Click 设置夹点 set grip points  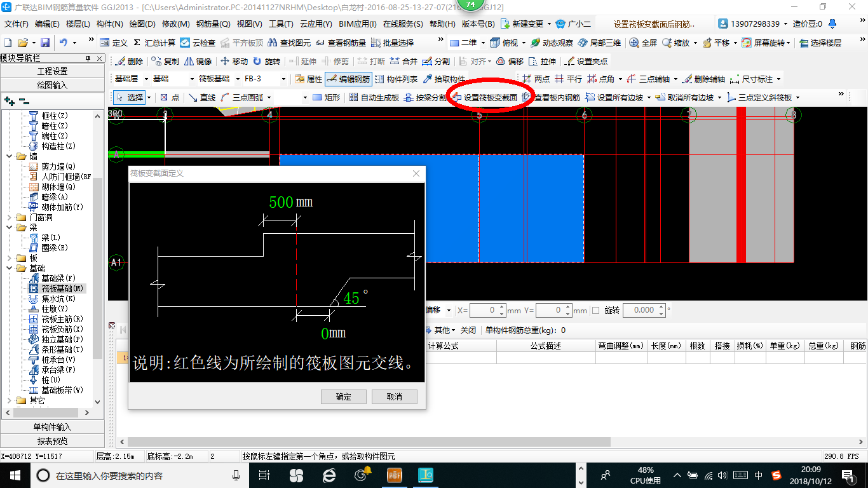[x=587, y=61]
